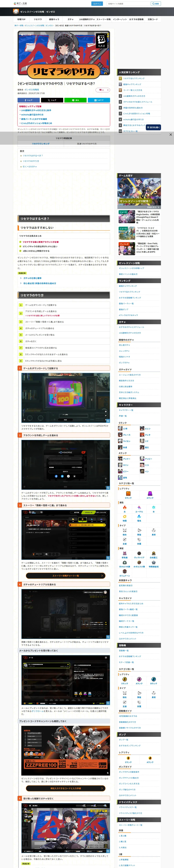
Task: Open the Magia Exedra news thumbnail
Action: pos(127,217)
